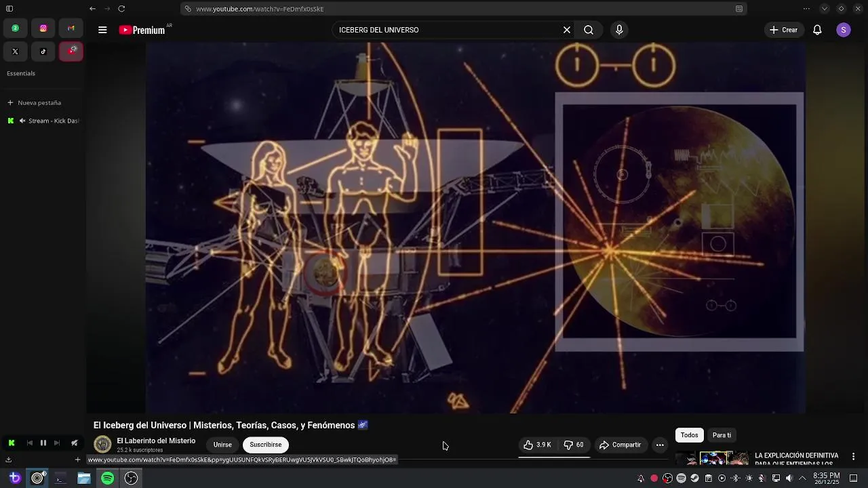Open the pinned WhatsApp essential tab
Screen dimensions: 868x488
[15, 28]
